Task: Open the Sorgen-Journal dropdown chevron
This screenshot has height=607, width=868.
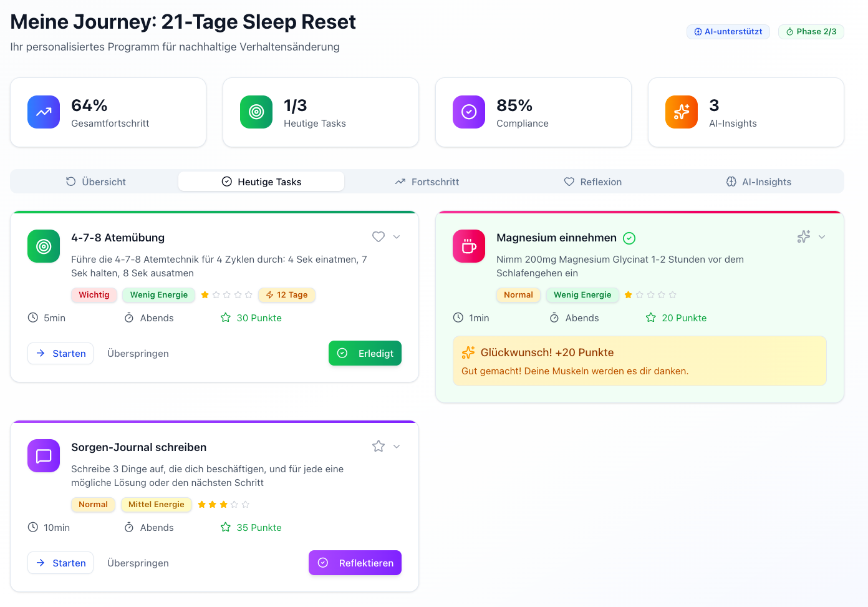Action: point(395,447)
